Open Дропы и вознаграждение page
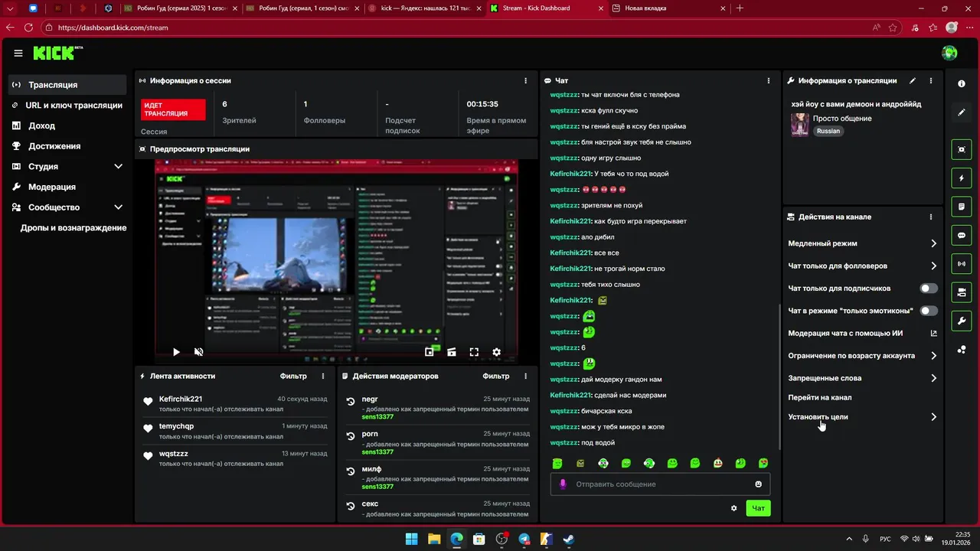980x551 pixels. 73,228
